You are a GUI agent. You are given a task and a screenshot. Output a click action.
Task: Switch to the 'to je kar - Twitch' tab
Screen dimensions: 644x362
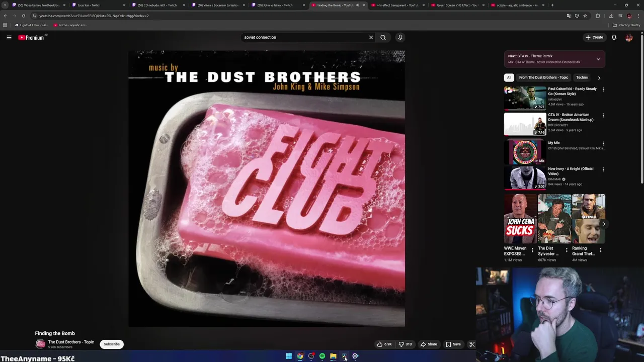coord(98,5)
